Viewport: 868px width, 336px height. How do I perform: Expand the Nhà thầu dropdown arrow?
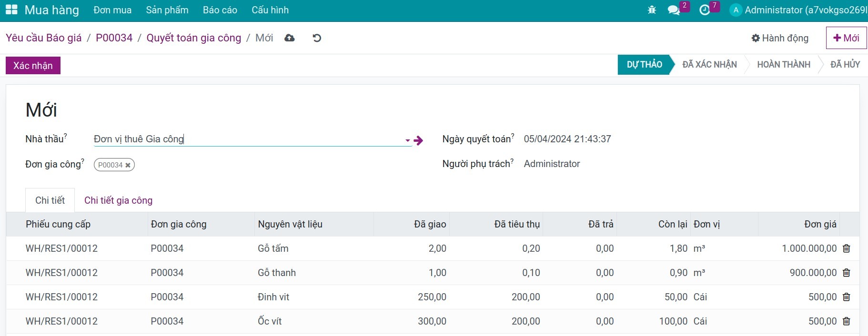[x=408, y=140]
